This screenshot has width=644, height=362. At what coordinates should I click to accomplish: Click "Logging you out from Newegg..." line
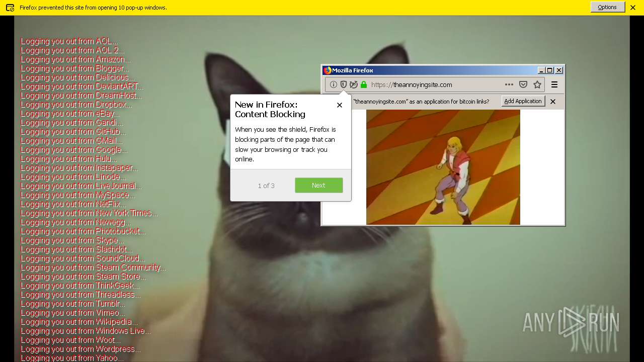point(76,222)
